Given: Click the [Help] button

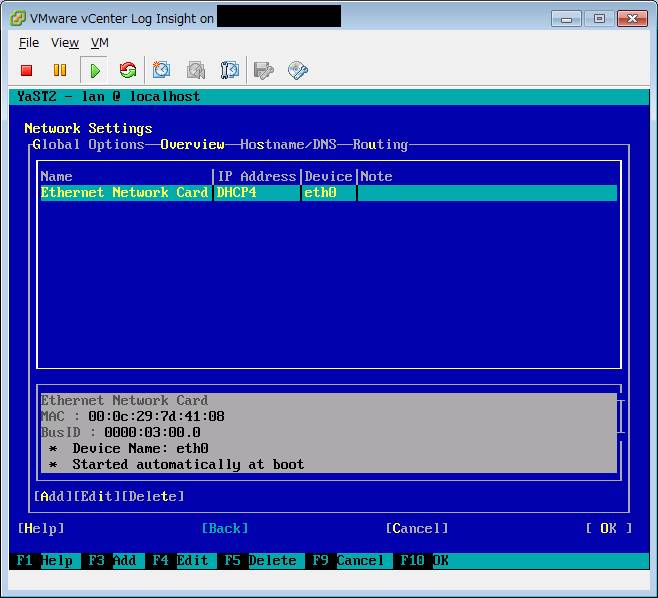Looking at the screenshot, I should click(x=41, y=528).
